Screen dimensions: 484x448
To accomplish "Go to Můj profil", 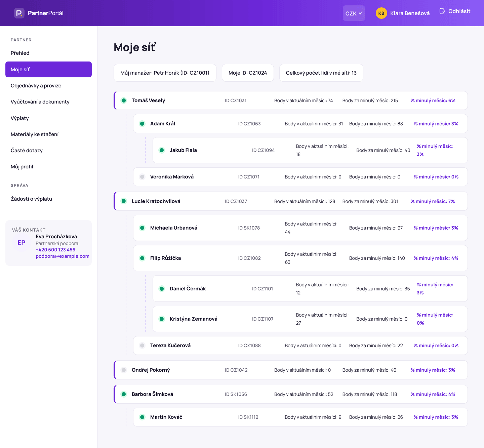I will pos(48,167).
